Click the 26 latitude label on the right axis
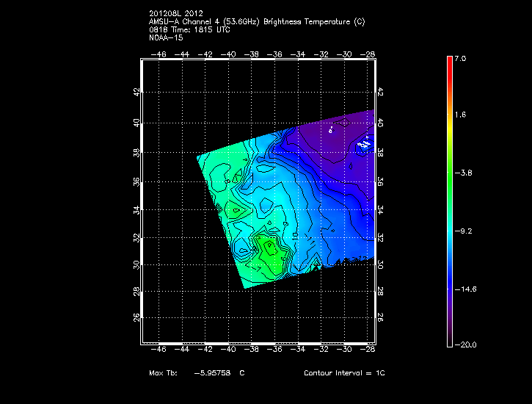This screenshot has height=404, width=532. point(380,318)
